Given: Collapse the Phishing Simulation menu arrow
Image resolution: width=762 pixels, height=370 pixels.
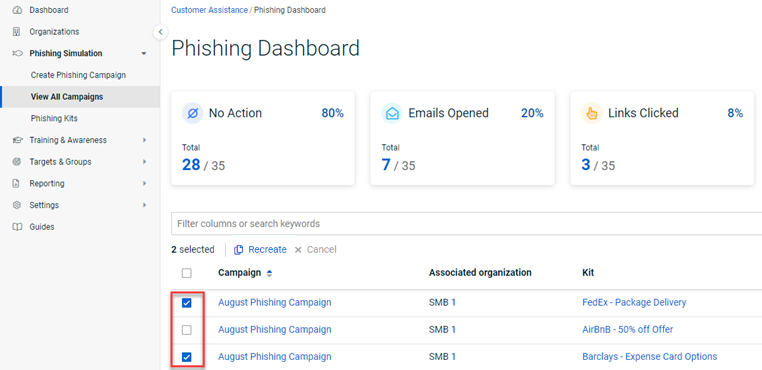Looking at the screenshot, I should click(x=144, y=53).
